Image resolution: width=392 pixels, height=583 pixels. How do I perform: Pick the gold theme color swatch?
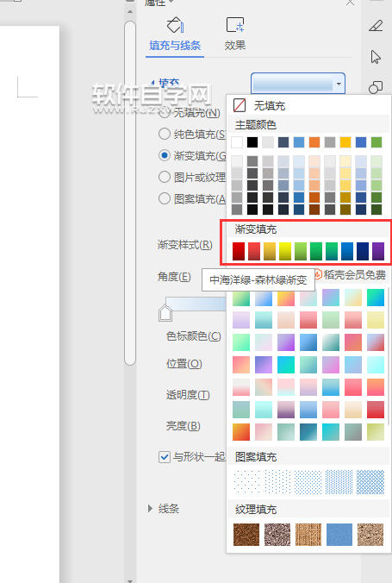345,142
